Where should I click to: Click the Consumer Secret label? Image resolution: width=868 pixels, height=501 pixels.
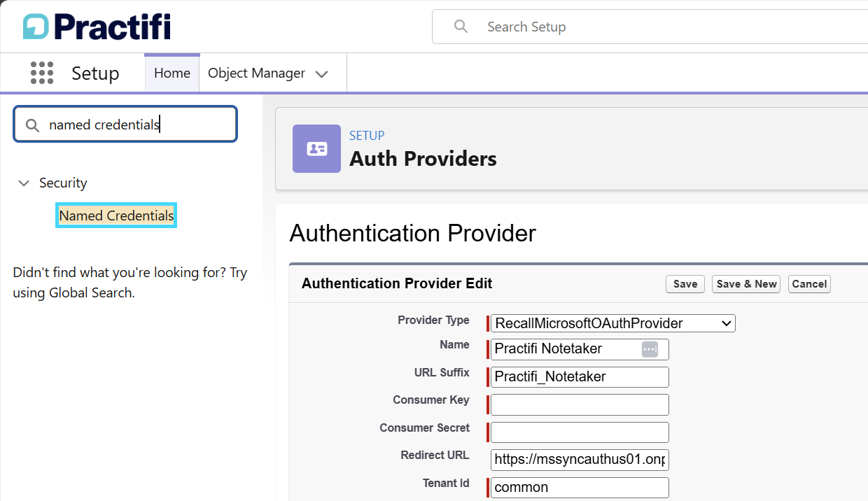click(x=425, y=428)
